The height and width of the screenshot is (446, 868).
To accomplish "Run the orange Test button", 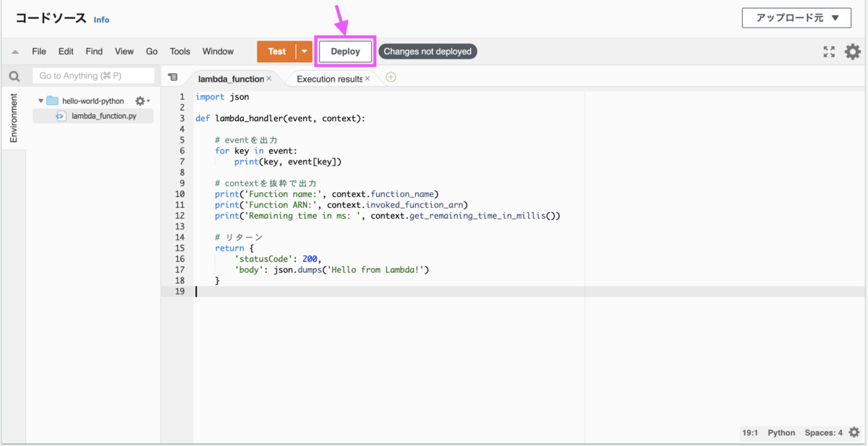I will pyautogui.click(x=276, y=51).
